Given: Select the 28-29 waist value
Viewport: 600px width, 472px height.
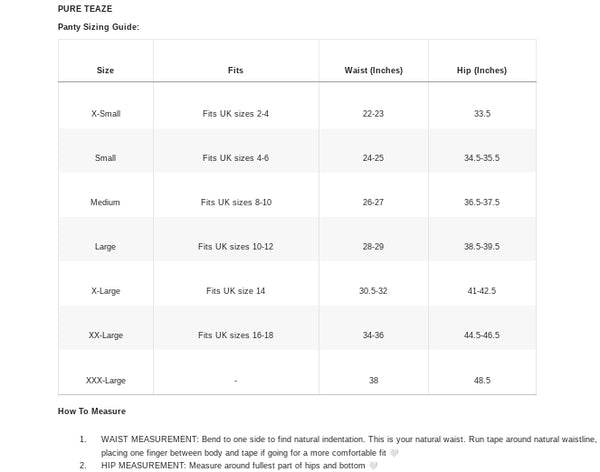Looking at the screenshot, I should (x=373, y=247).
